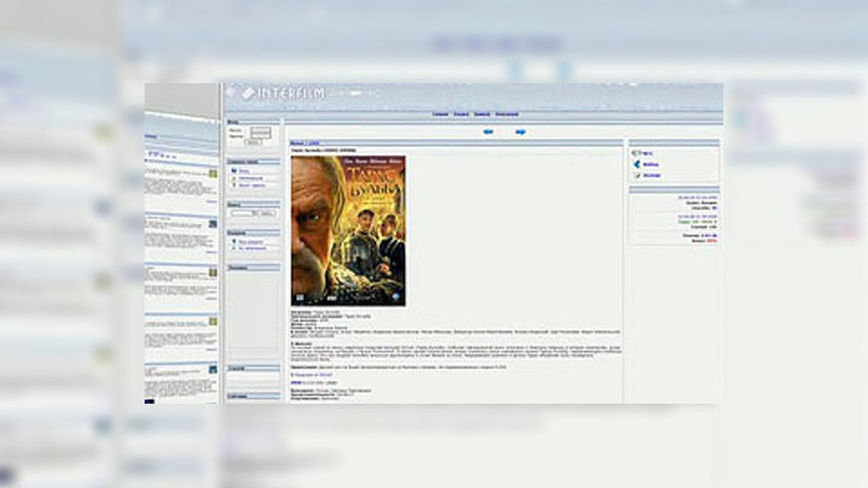Open the Тарас Бульба movie poster
Image resolution: width=868 pixels, height=488 pixels.
pyautogui.click(x=348, y=230)
